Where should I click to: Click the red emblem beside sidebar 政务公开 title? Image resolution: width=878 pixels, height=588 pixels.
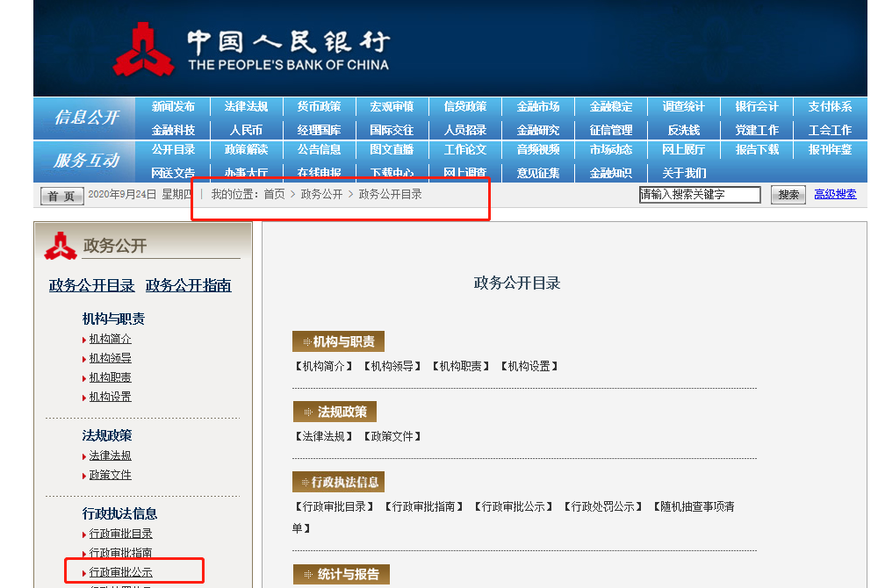click(x=61, y=247)
